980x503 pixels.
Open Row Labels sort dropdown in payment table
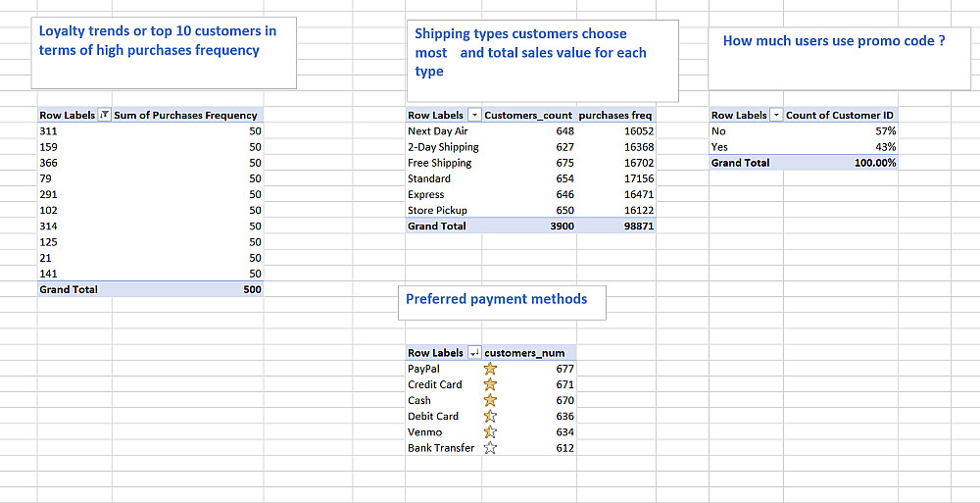tap(474, 353)
